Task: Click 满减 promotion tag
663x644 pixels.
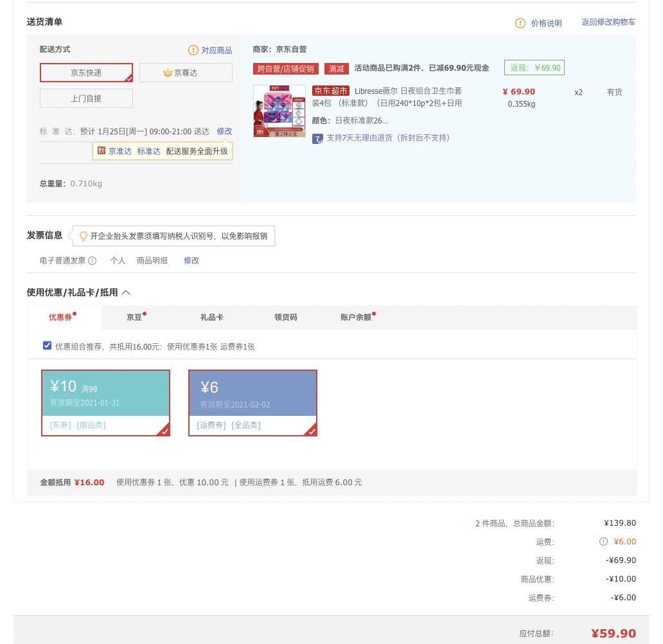Action: [x=337, y=69]
